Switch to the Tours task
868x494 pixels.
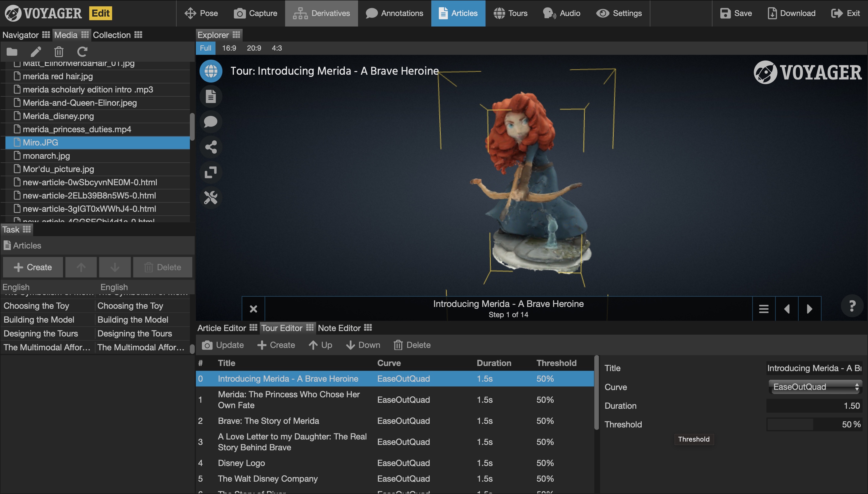(510, 13)
